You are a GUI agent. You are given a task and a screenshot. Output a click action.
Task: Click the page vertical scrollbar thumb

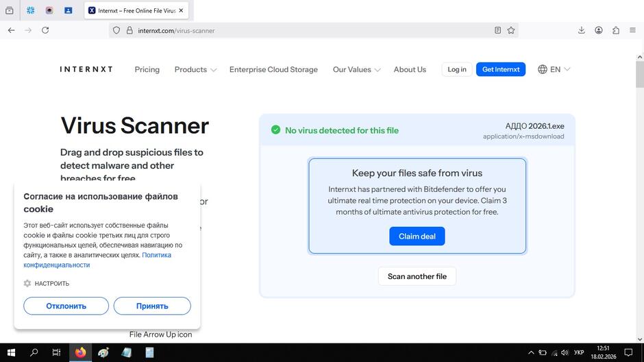click(639, 74)
